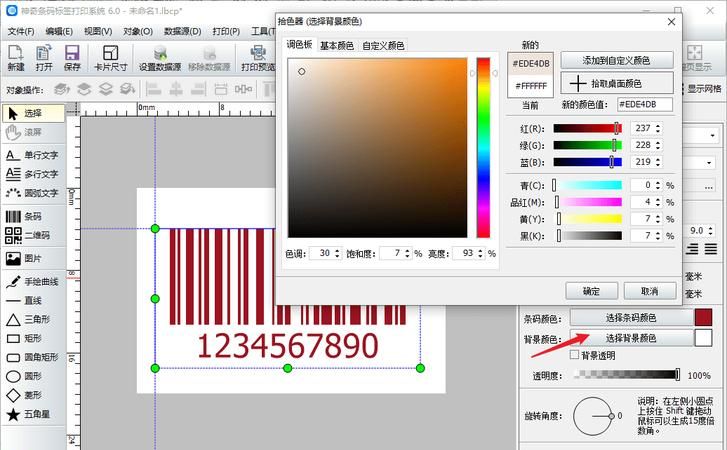Toggle the background transparent (背景透明) checkbox

click(x=574, y=355)
